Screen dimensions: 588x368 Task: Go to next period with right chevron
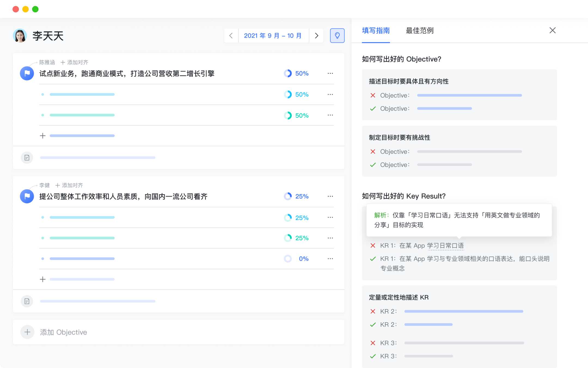(x=316, y=35)
